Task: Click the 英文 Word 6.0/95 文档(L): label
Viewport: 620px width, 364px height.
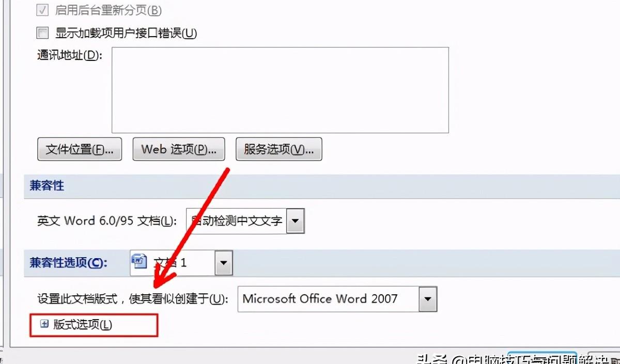Action: (107, 221)
